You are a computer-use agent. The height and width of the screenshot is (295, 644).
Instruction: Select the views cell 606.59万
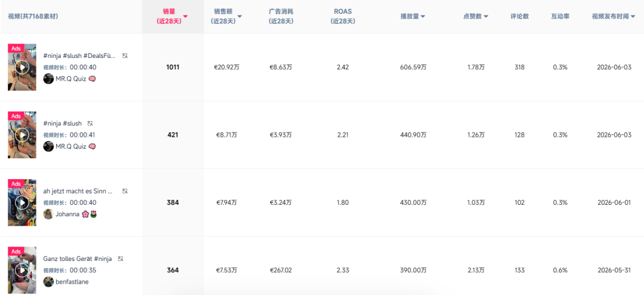click(413, 67)
